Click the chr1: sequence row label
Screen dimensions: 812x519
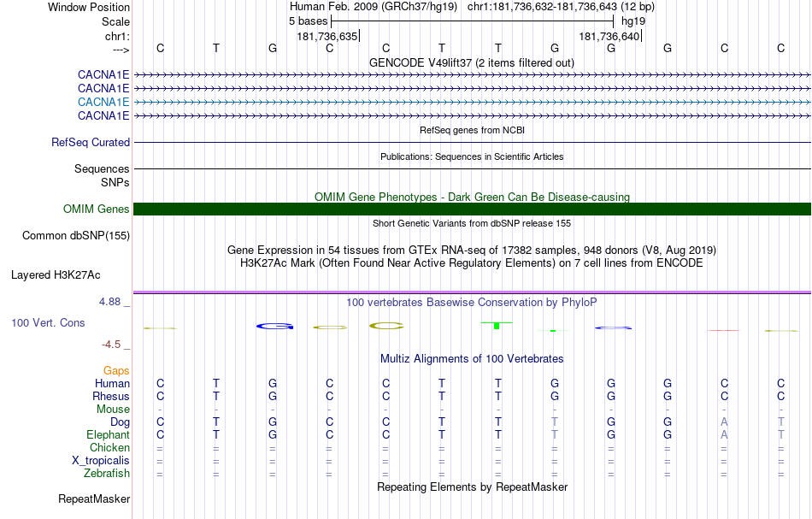click(117, 36)
